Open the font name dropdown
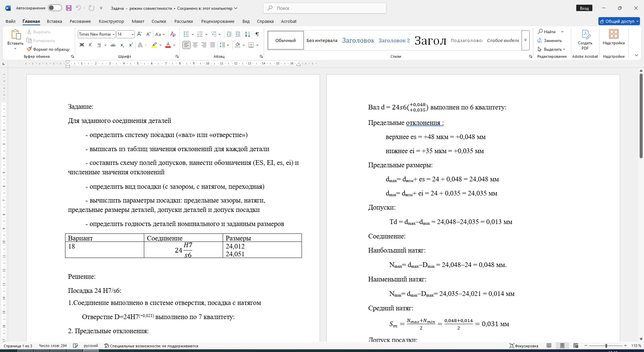The image size is (644, 352). tap(114, 34)
